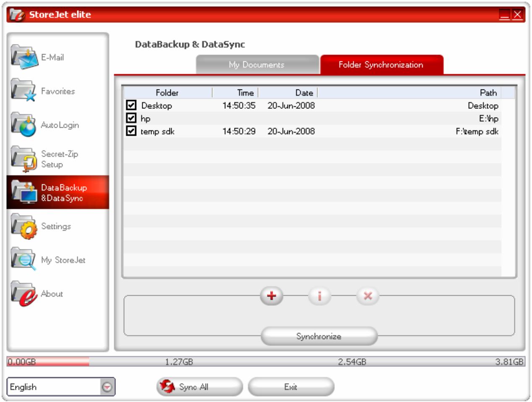
Task: Check the drive capacity usage bar
Action: click(x=266, y=360)
